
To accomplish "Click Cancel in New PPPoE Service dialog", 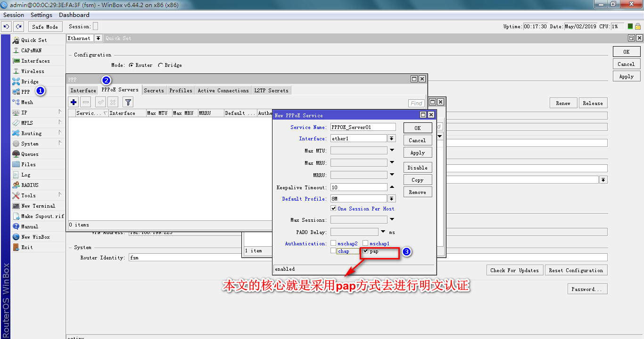I will point(418,140).
